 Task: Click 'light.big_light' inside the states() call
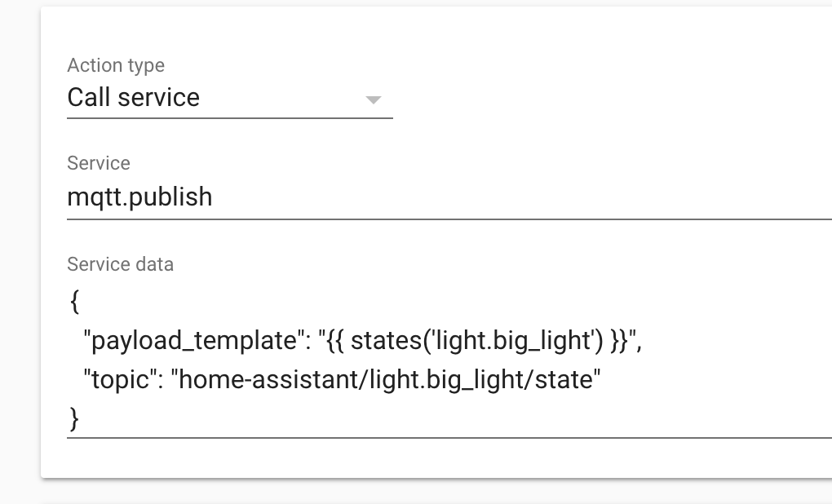(x=513, y=341)
